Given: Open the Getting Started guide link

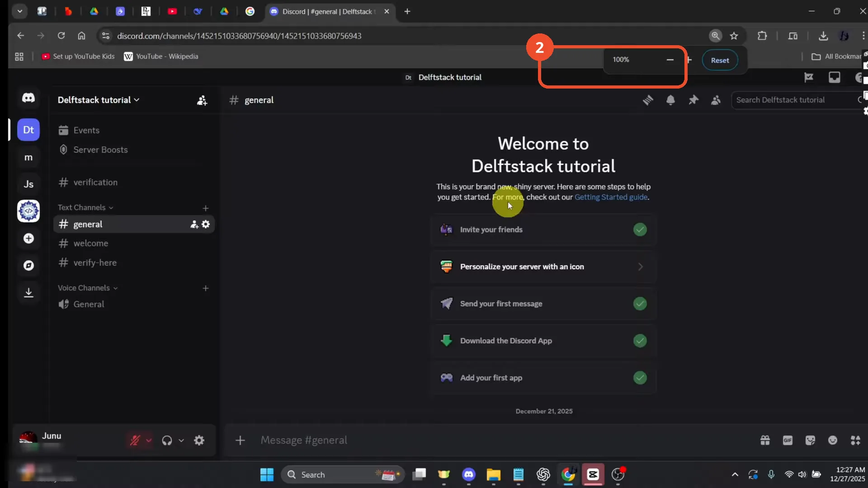Looking at the screenshot, I should (611, 197).
